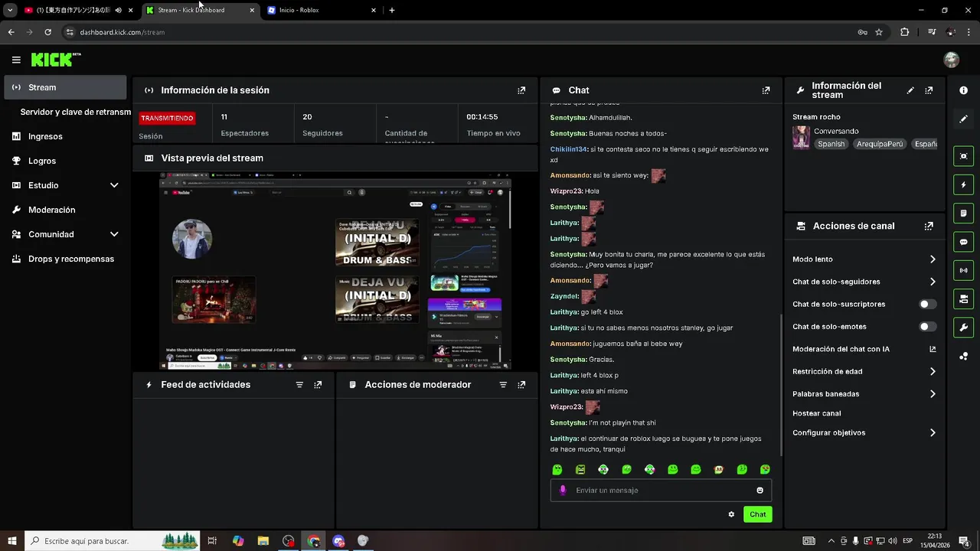The image size is (980, 551).
Task: Edit stream info with the pencil icon
Action: (x=910, y=90)
